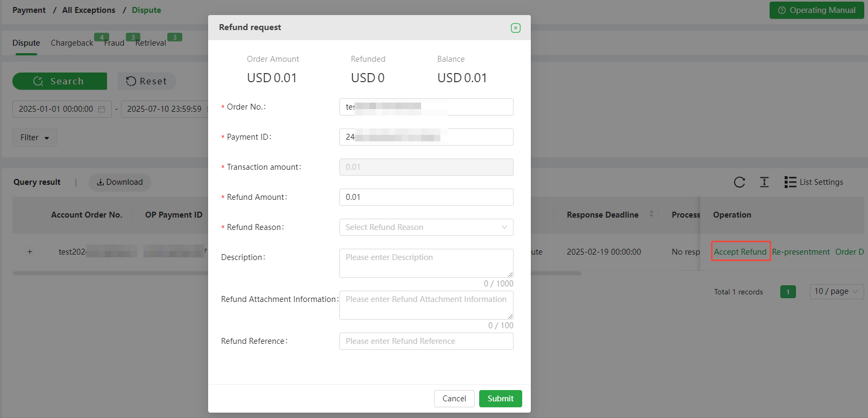The width and height of the screenshot is (868, 418).
Task: Click Re-presentment link
Action: [801, 251]
